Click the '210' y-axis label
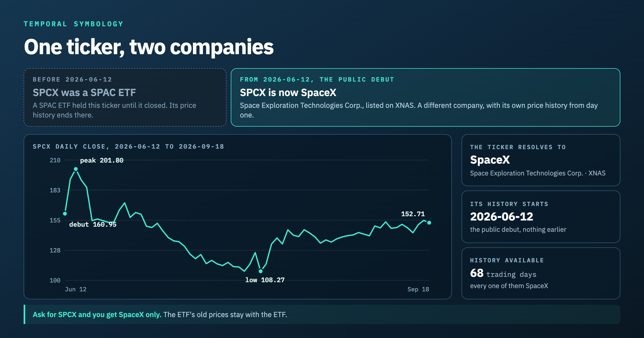644x338 pixels. pyautogui.click(x=55, y=160)
